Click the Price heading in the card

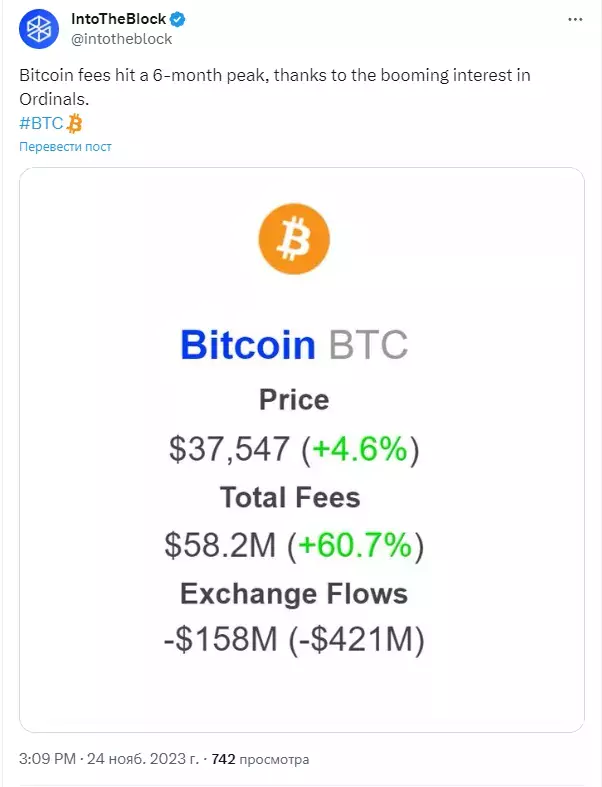(294, 400)
